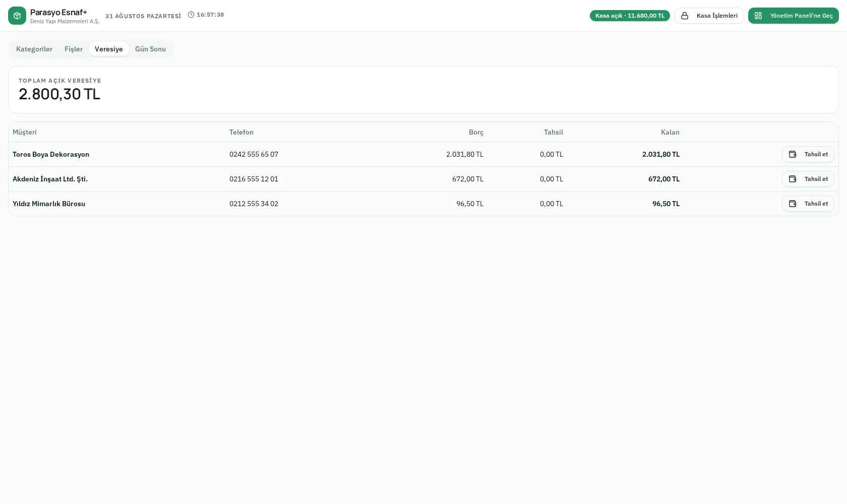Click the Kalan column header
Viewport: 847px width, 504px height.
pyautogui.click(x=670, y=132)
